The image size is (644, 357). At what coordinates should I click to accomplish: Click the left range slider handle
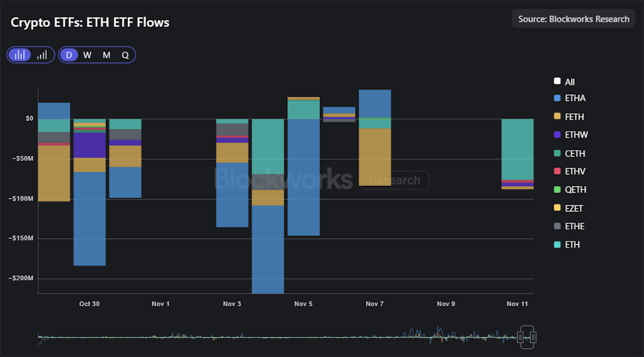tap(521, 338)
